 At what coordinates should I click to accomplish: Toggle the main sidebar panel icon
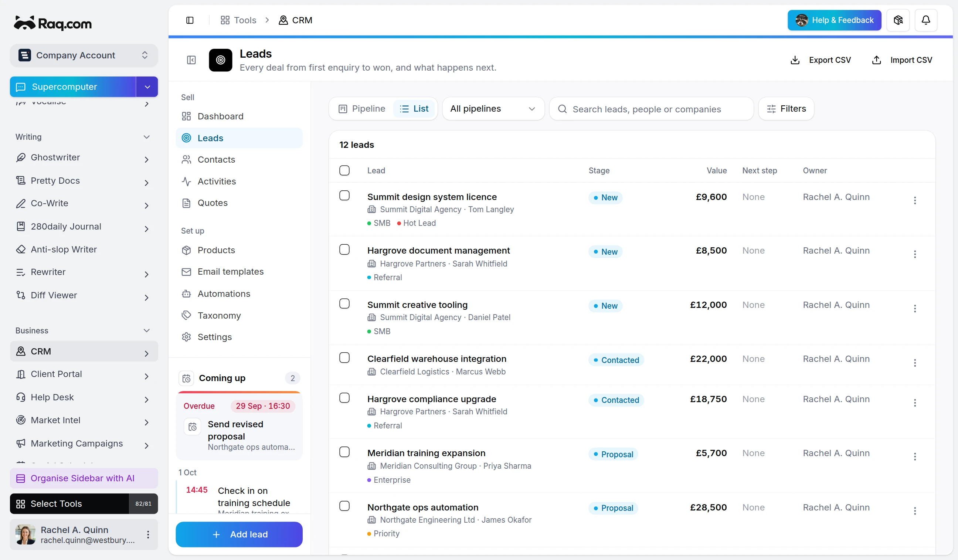point(190,20)
